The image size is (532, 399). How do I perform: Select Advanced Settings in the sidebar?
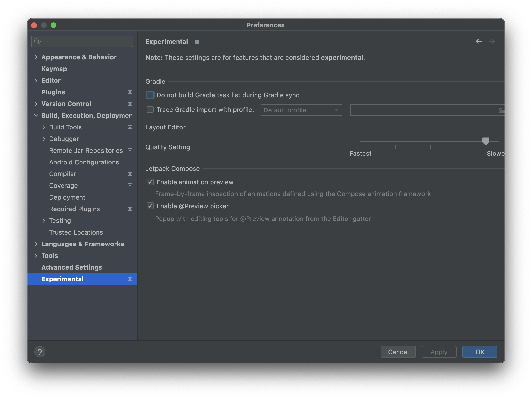[71, 267]
